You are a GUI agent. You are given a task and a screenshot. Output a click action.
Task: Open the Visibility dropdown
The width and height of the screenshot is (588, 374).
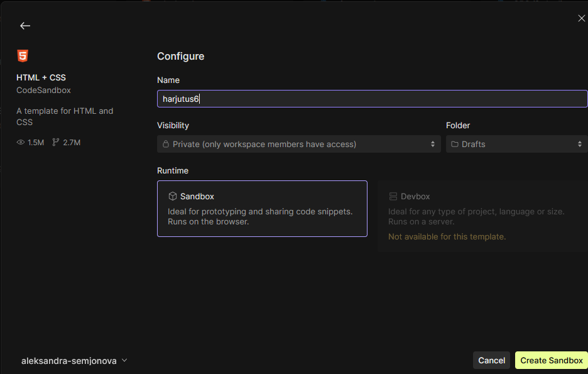point(298,144)
